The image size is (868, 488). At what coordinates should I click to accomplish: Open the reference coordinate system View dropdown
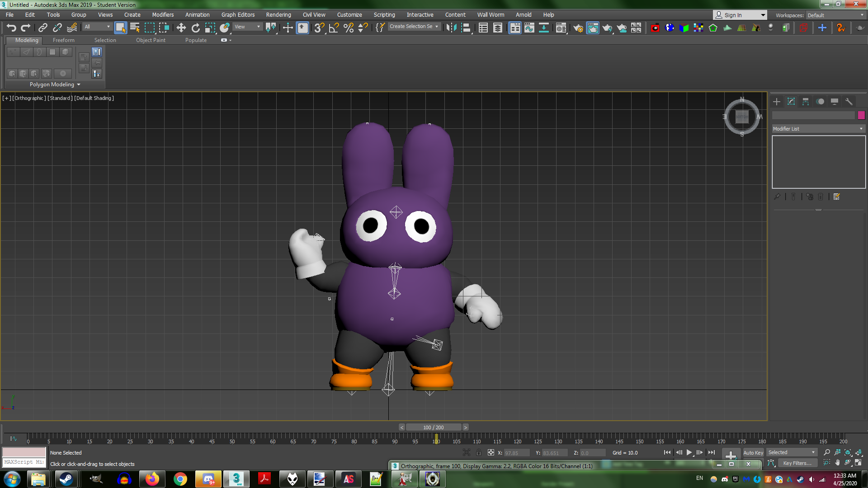pos(247,27)
